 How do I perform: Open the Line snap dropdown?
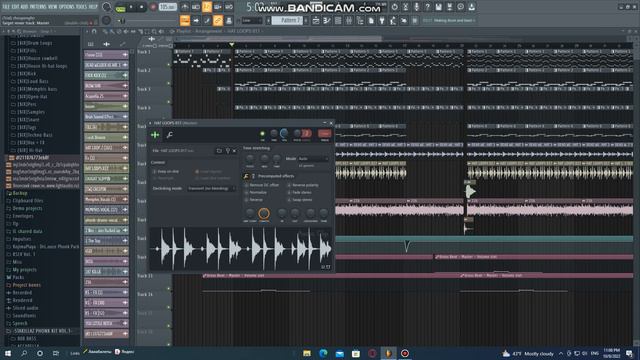click(x=252, y=20)
